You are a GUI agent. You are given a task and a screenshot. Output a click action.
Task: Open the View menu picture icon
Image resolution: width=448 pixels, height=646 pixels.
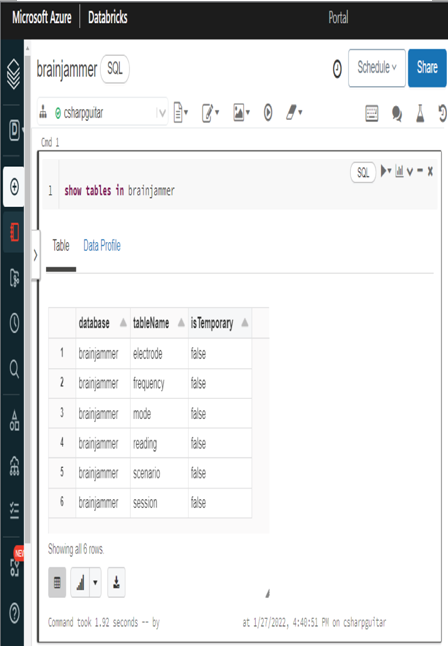(241, 112)
